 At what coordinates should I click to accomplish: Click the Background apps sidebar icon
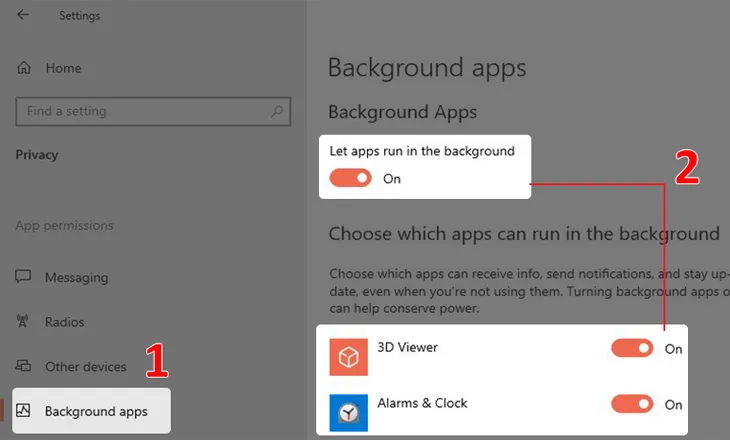[25, 411]
